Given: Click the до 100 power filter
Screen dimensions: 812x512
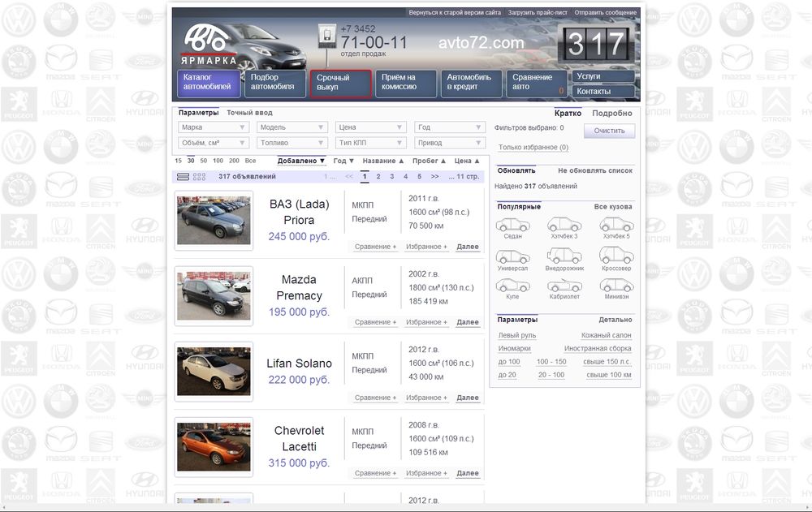Looking at the screenshot, I should pos(509,362).
